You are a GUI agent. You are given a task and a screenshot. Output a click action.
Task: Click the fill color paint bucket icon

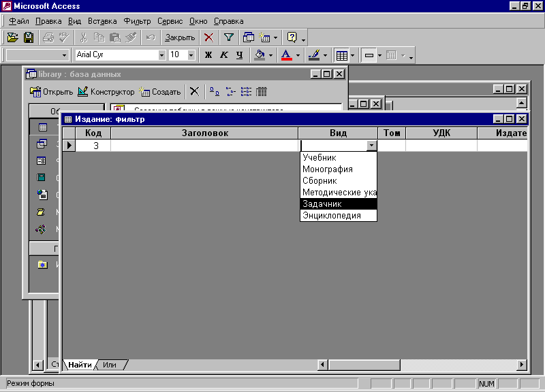click(260, 55)
